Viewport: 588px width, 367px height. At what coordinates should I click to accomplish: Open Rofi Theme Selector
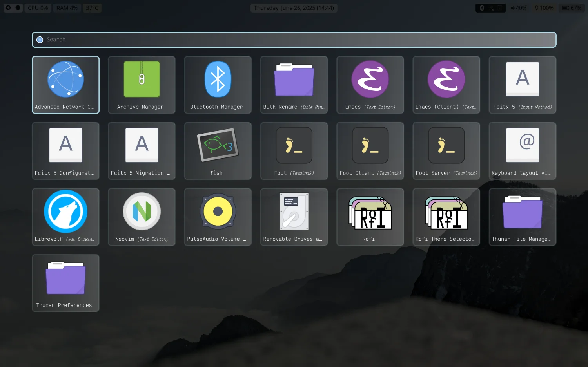446,217
